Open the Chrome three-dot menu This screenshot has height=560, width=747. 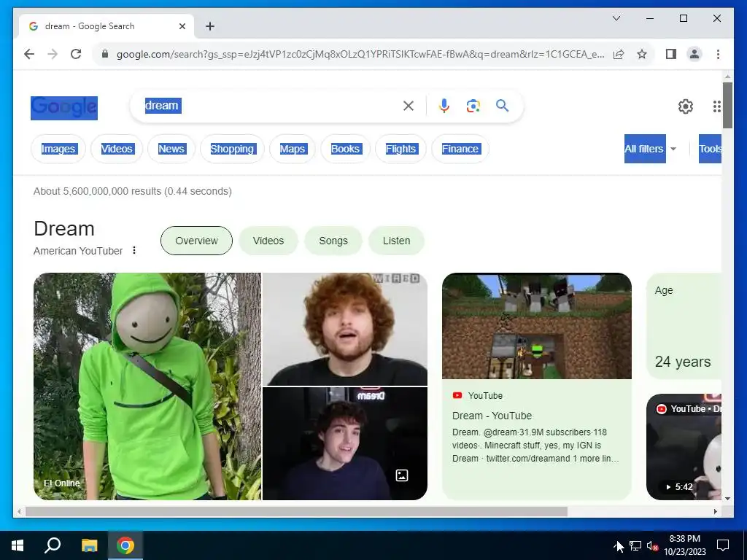pos(718,54)
